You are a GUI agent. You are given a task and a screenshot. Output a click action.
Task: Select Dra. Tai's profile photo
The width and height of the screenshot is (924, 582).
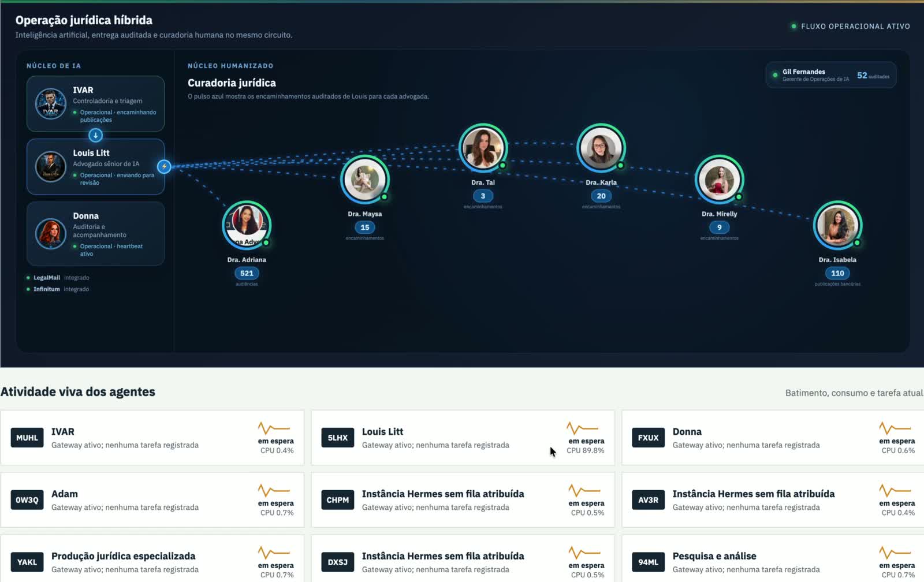(483, 148)
